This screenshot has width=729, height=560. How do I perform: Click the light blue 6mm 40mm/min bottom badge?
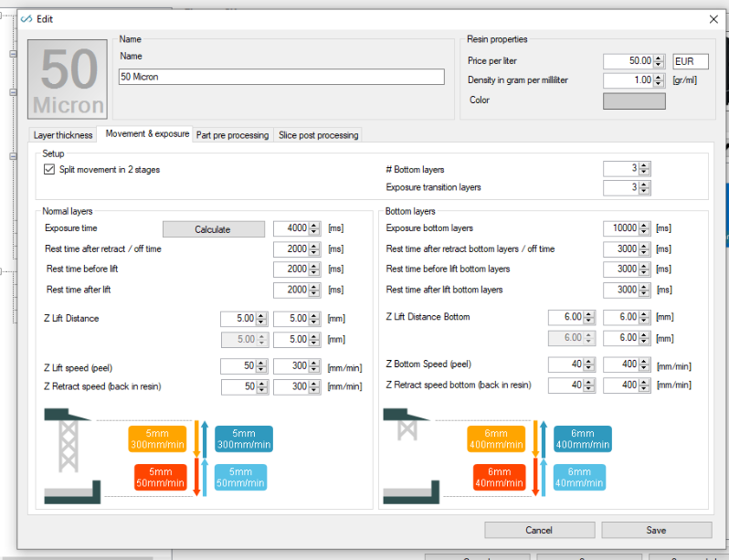pyautogui.click(x=579, y=477)
